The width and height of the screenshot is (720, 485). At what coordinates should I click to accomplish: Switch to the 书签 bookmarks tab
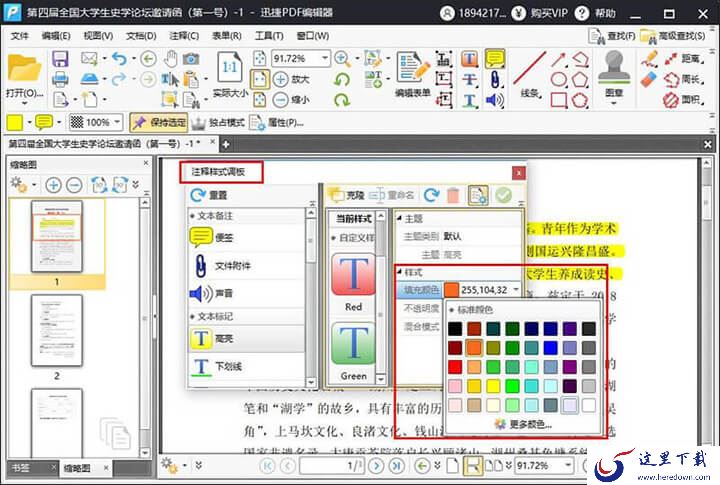(21, 468)
